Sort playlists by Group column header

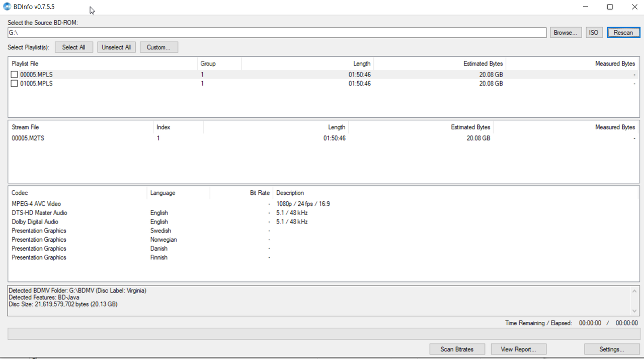click(219, 63)
